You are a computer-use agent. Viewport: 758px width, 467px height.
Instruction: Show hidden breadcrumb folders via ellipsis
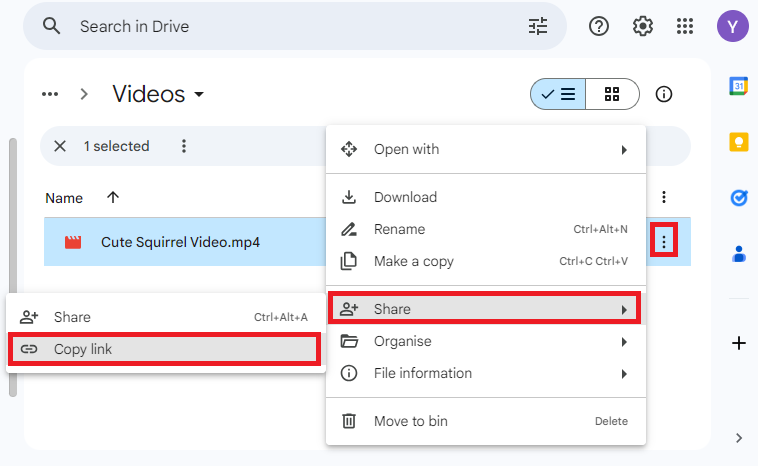click(50, 94)
